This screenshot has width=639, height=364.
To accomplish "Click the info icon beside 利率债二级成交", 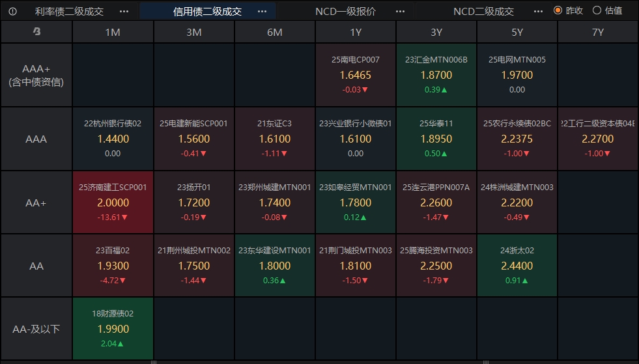I will (13, 11).
